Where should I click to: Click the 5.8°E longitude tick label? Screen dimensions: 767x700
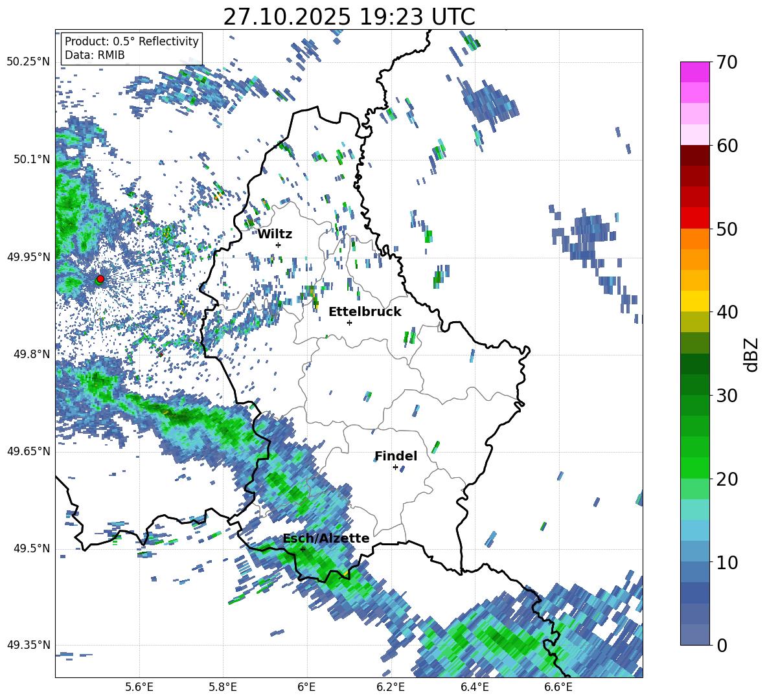[x=223, y=688]
